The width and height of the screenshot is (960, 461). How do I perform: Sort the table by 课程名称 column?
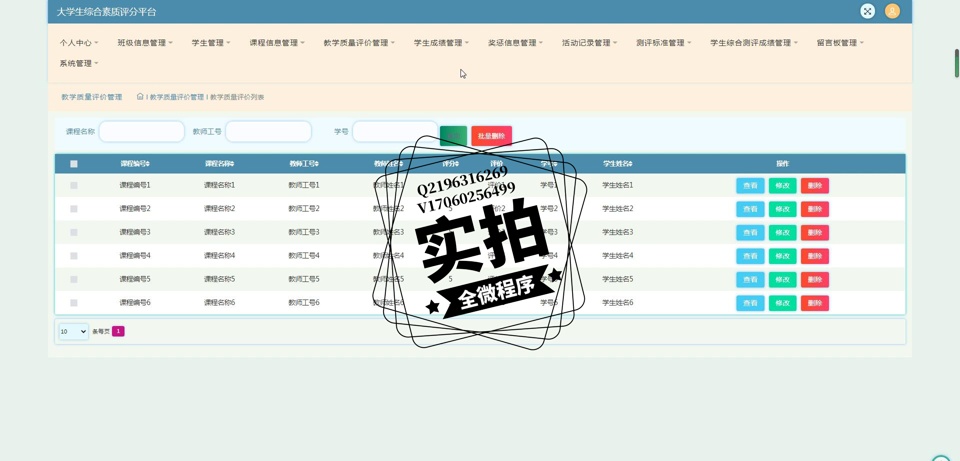tap(219, 164)
